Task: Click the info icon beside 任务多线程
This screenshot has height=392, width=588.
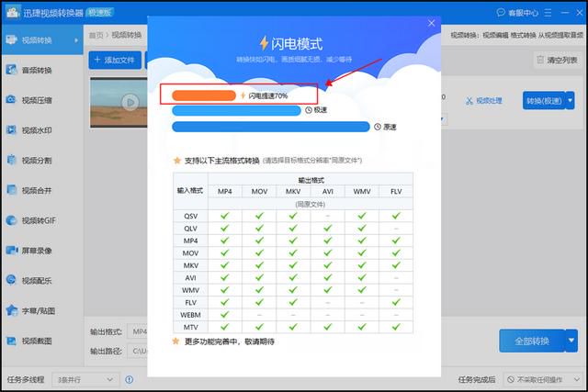Action: [x=130, y=380]
